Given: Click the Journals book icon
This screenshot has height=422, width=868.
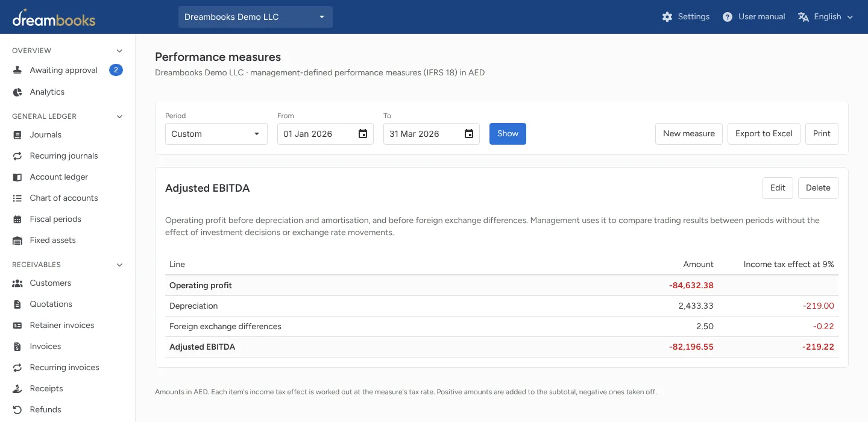Looking at the screenshot, I should (x=17, y=134).
